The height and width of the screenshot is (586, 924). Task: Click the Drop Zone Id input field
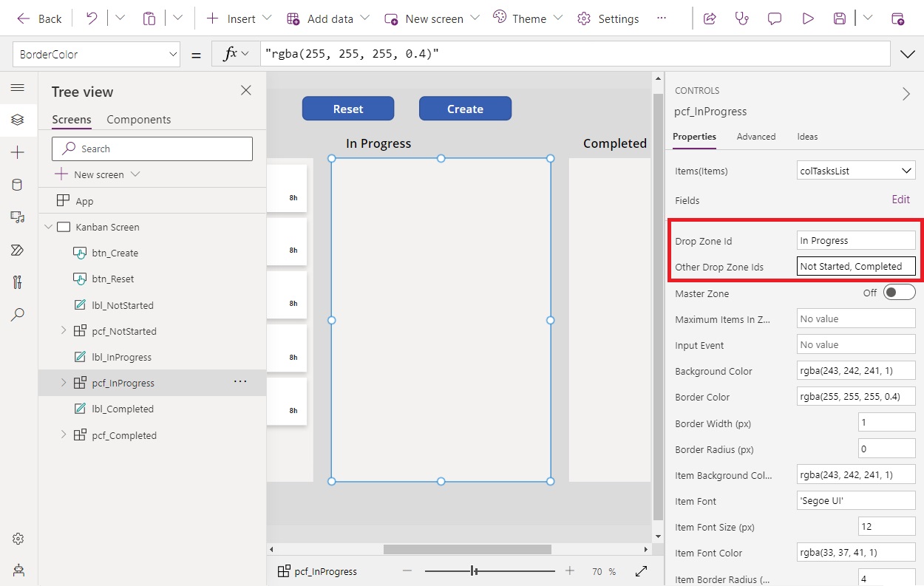[x=855, y=239]
